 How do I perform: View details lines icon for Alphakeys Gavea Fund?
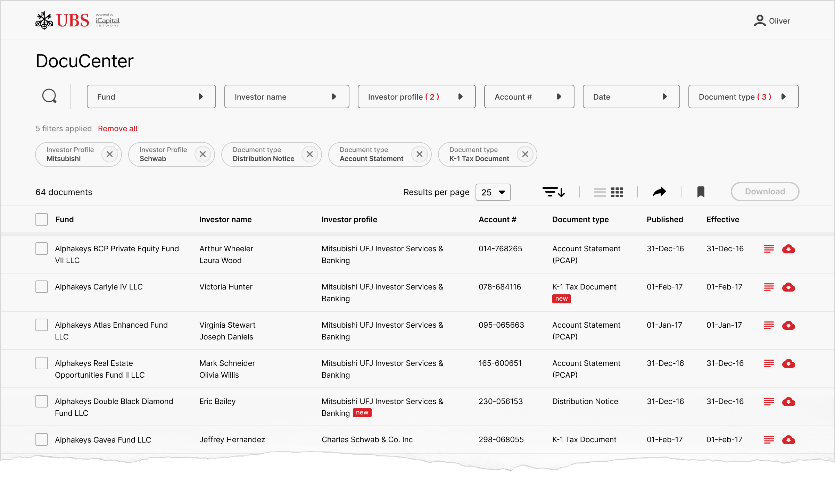coord(769,440)
